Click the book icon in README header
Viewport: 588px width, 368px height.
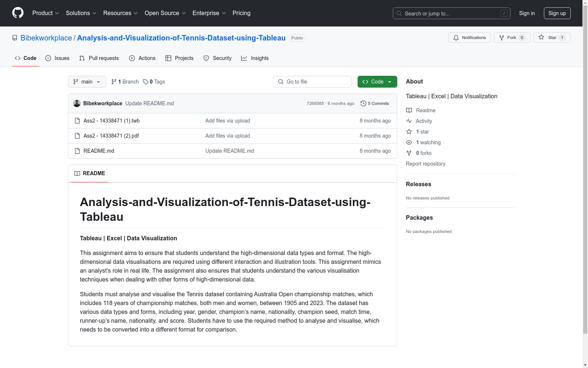(77, 173)
